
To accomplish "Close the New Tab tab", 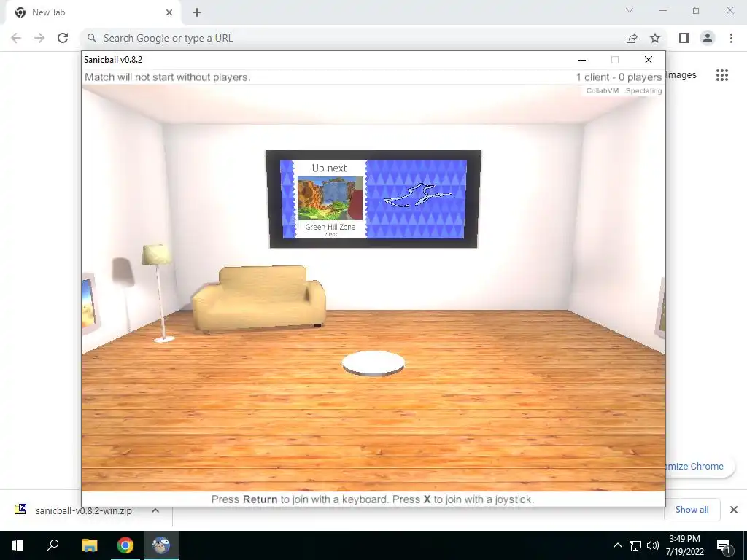I will 169,12.
